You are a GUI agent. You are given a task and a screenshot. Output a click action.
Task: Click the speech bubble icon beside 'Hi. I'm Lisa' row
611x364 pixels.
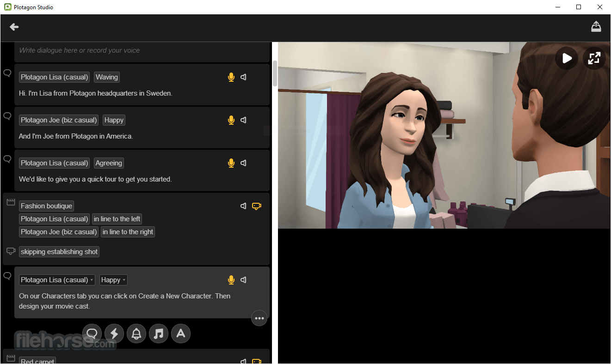click(x=7, y=73)
